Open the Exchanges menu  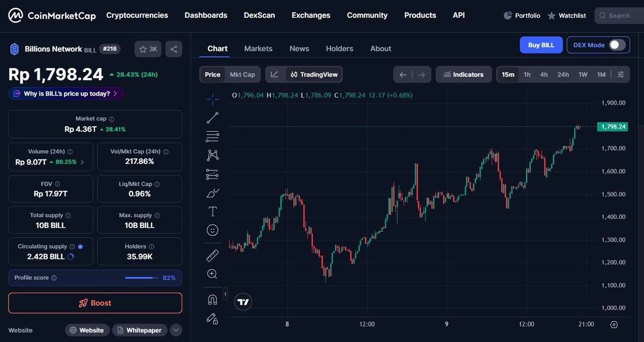[311, 16]
